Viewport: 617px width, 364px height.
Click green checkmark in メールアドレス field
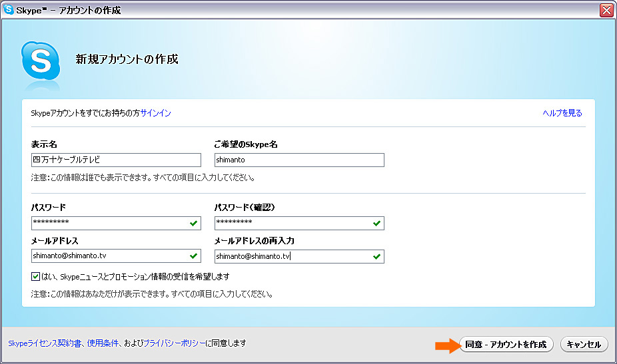(x=193, y=256)
